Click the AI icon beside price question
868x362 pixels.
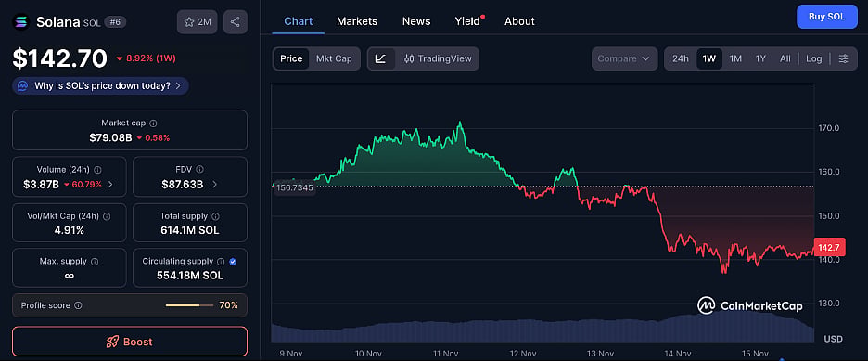coord(22,86)
